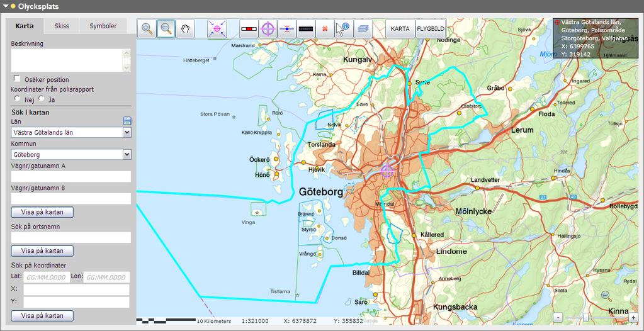Click Beskrivning scrollbar up arrow

(x=127, y=53)
